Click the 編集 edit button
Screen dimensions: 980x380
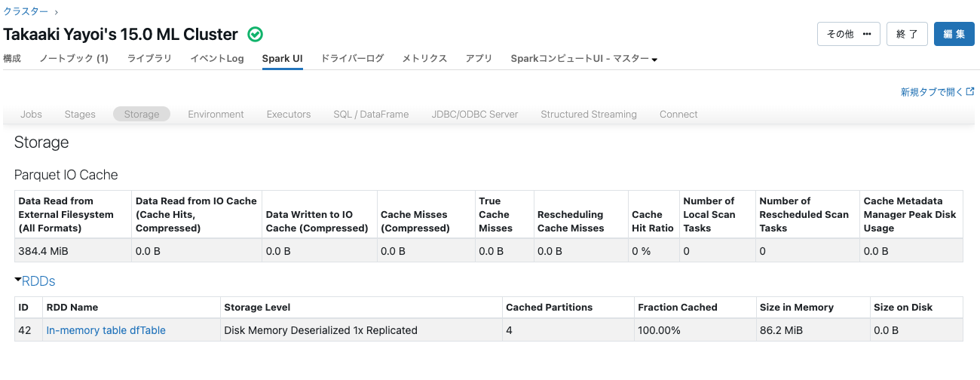pos(954,34)
